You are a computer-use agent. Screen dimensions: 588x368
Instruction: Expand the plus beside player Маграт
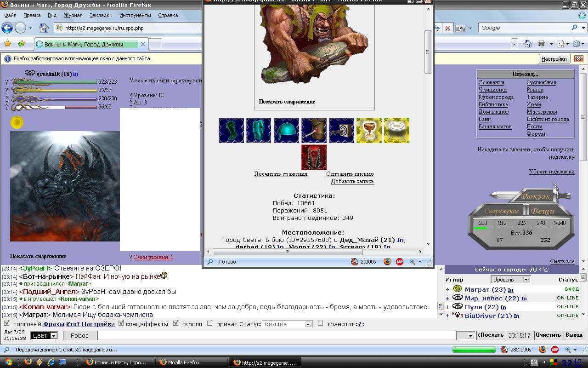447,289
